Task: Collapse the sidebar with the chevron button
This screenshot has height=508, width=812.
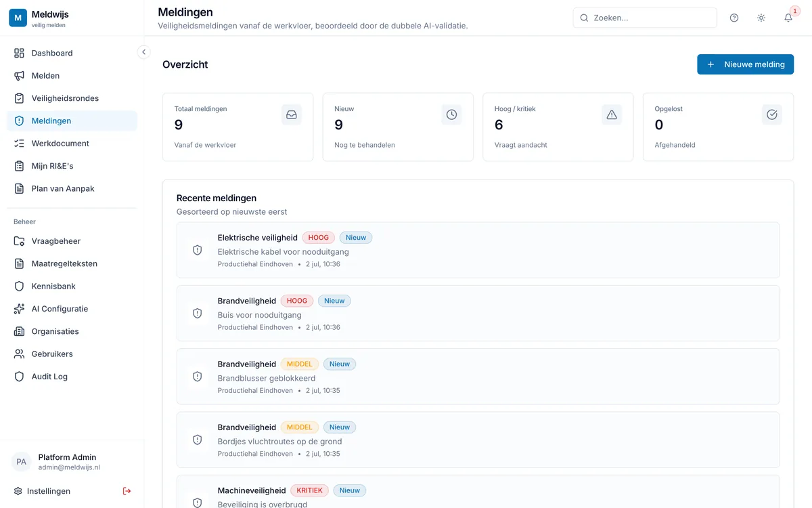Action: (x=143, y=52)
